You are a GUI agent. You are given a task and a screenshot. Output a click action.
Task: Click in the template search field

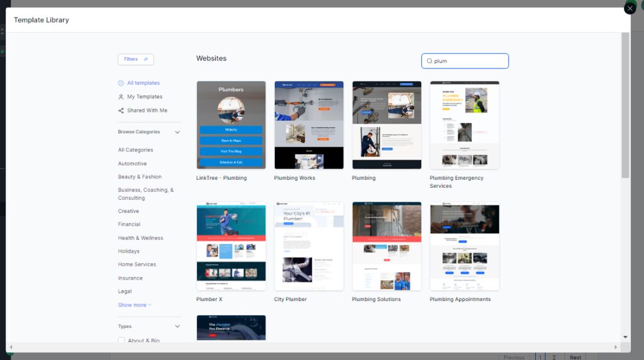coord(469,61)
